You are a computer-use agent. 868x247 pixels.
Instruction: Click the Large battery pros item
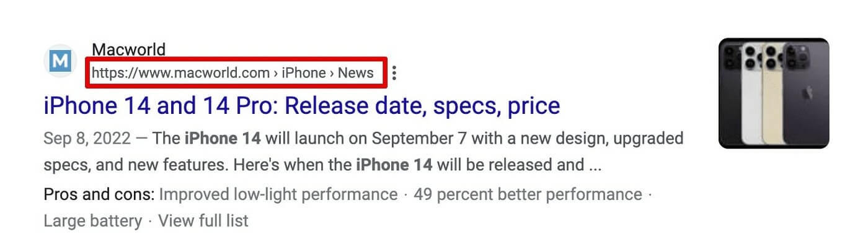(x=93, y=220)
